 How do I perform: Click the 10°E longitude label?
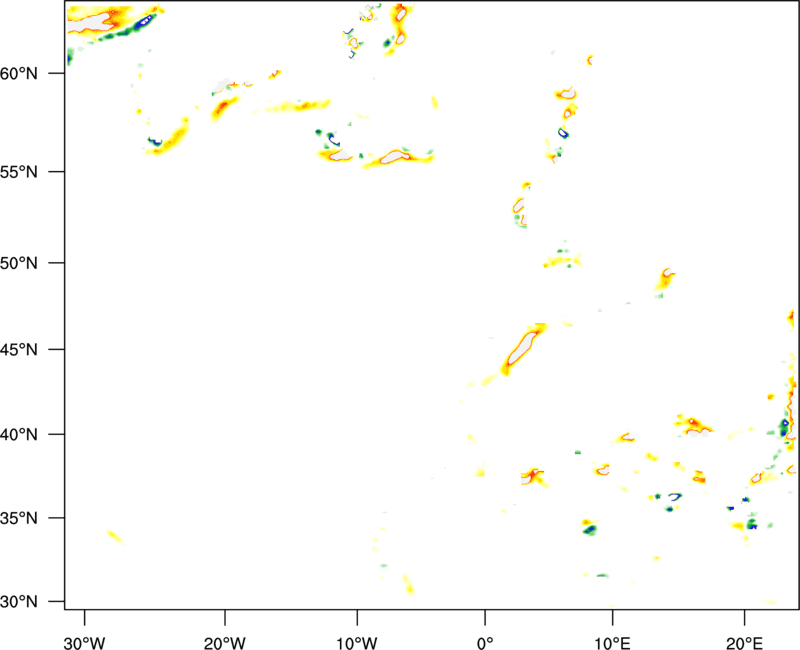612,643
